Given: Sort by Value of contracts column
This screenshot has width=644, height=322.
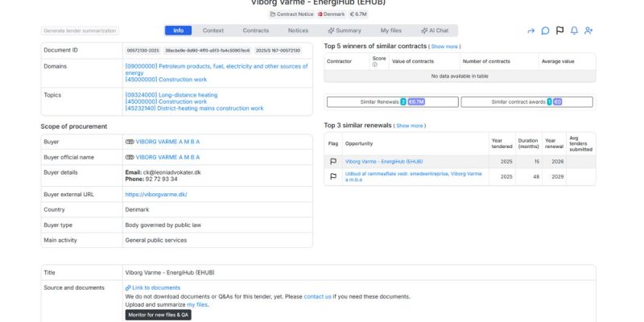Looking at the screenshot, I should pyautogui.click(x=413, y=62).
